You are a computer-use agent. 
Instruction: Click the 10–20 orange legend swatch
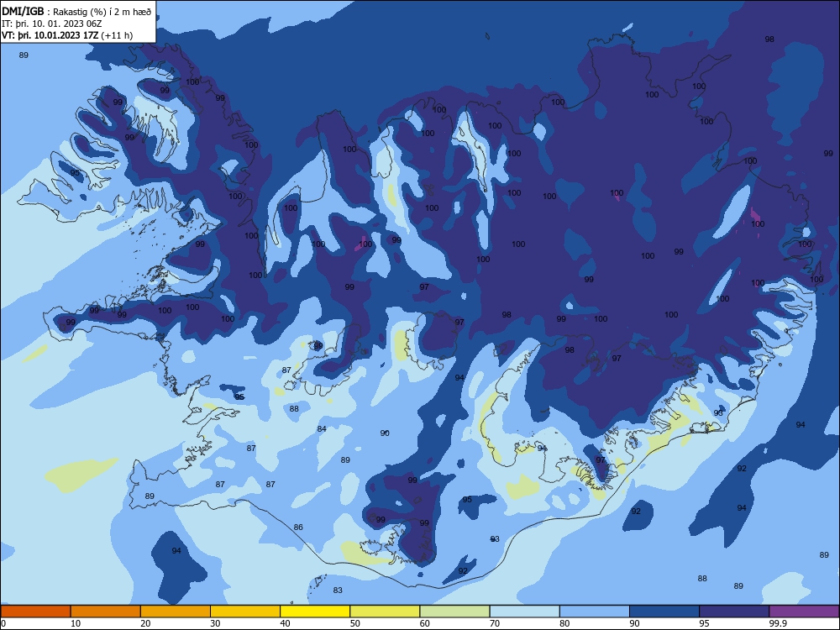(106, 612)
